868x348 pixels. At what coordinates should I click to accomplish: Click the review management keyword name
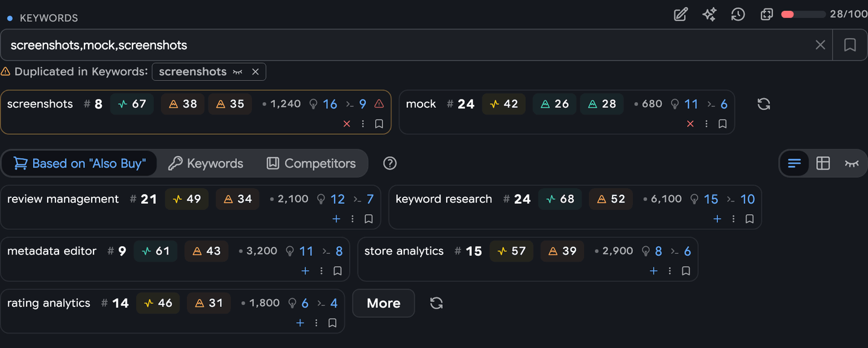pos(63,199)
